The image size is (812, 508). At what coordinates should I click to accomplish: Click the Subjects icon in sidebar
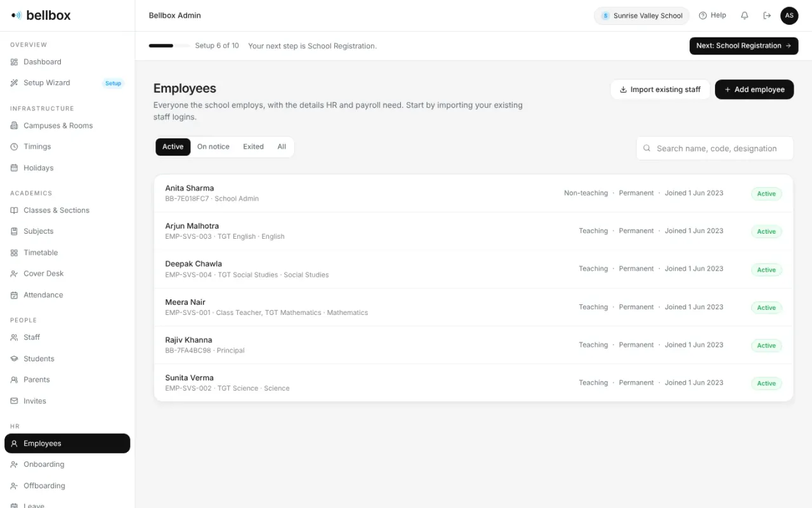pos(14,231)
